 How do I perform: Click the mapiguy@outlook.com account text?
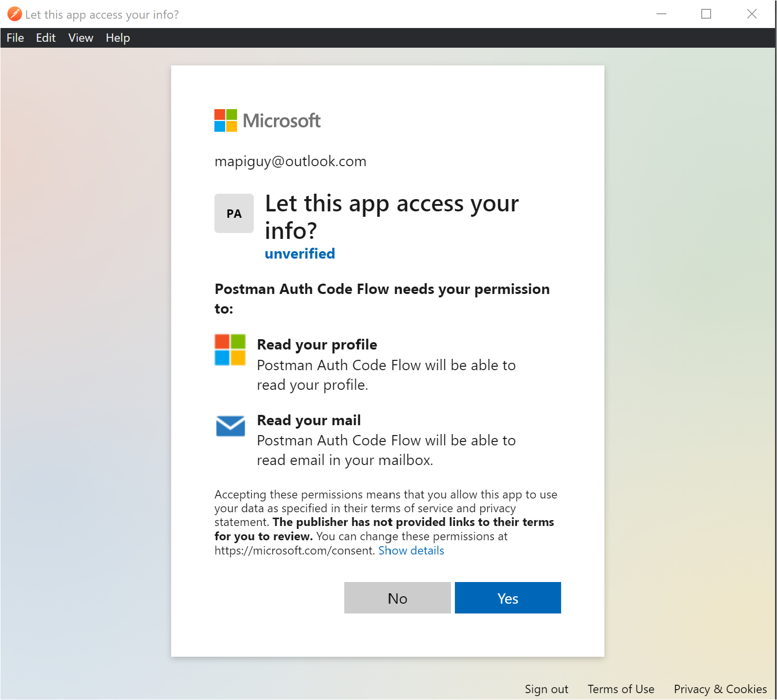[290, 161]
